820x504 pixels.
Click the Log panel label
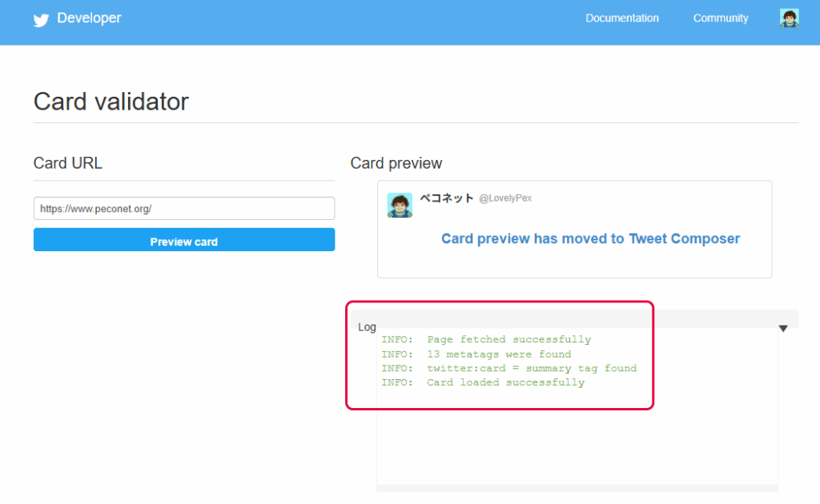click(367, 327)
